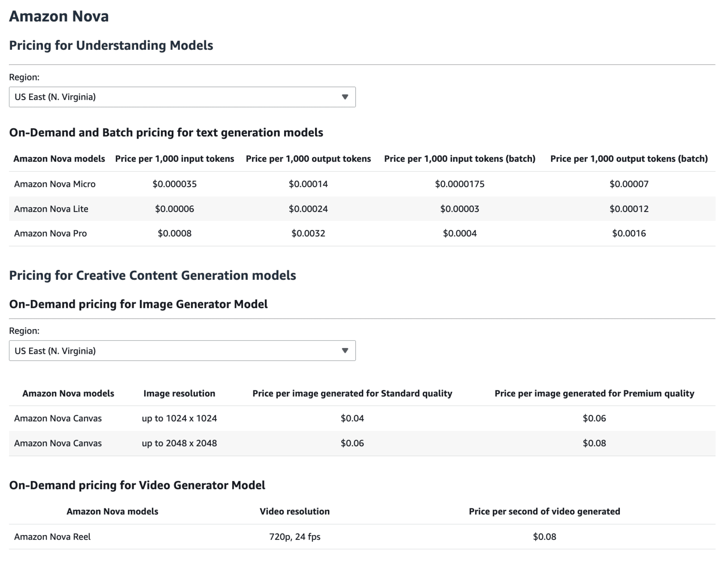Click the Price per 1,000 output tokens (batch) header

point(629,159)
